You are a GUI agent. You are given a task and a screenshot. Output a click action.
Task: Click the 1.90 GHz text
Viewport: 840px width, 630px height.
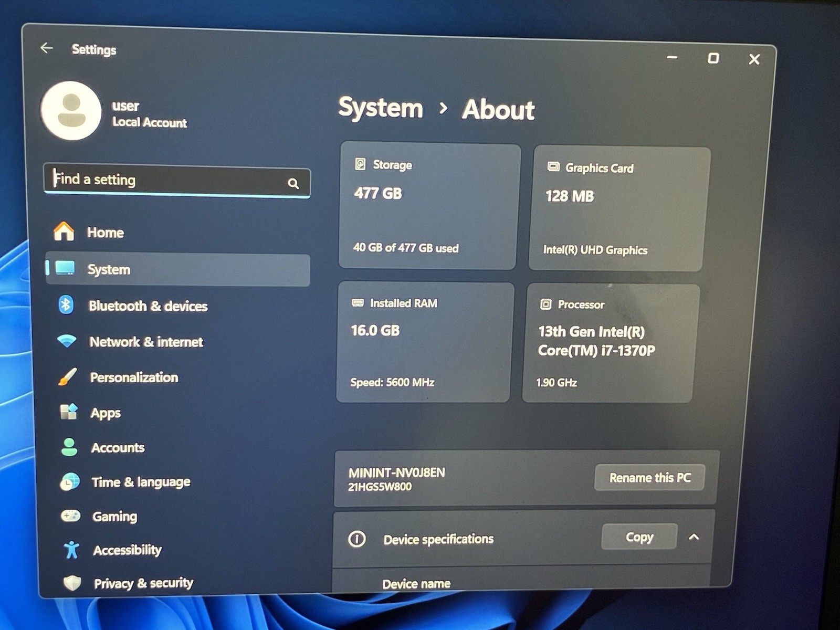coord(556,383)
